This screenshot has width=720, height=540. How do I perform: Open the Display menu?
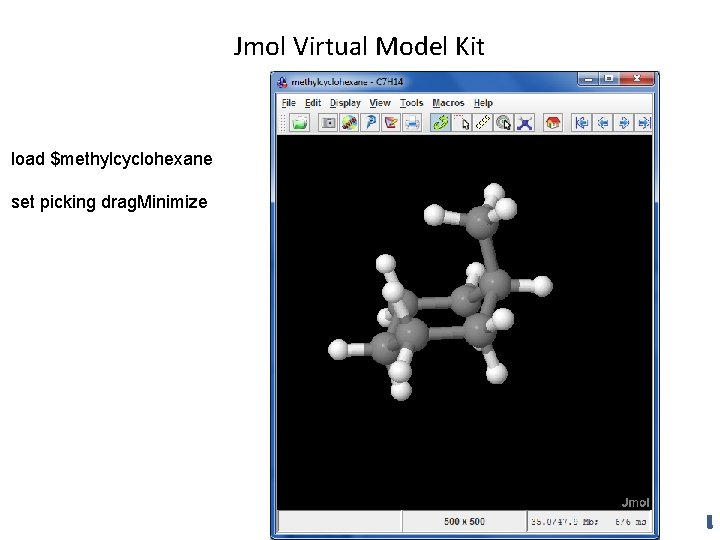(x=345, y=103)
